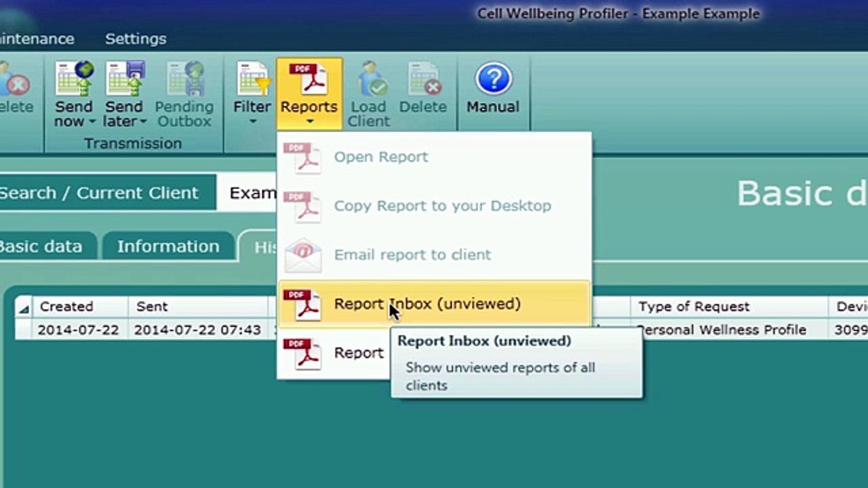Image resolution: width=868 pixels, height=488 pixels.
Task: Sort table by Created column header
Action: (x=80, y=306)
